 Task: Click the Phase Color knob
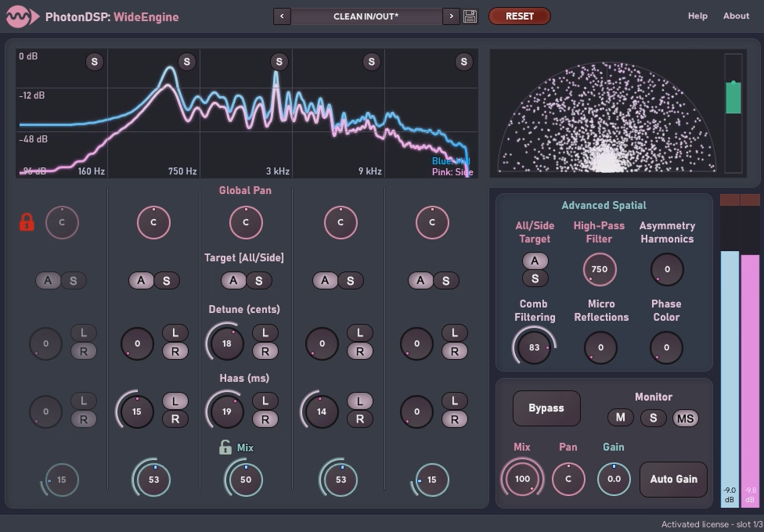(x=666, y=347)
